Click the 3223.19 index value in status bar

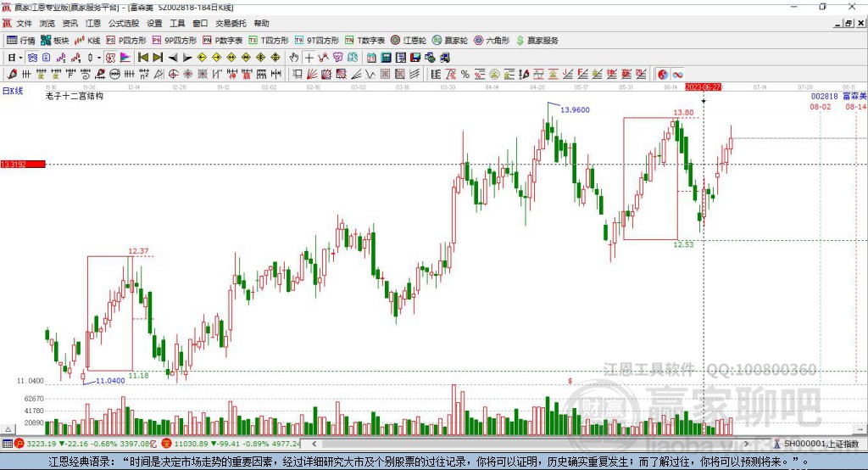41,444
